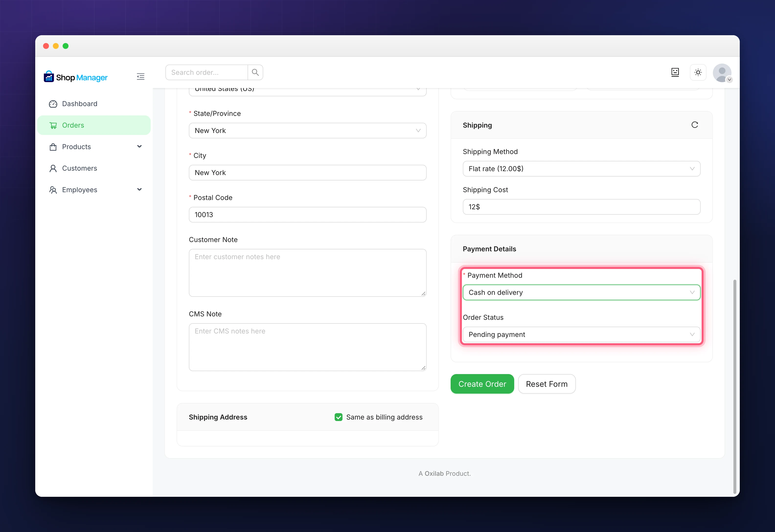
Task: Click the Reset Form button
Action: click(547, 384)
